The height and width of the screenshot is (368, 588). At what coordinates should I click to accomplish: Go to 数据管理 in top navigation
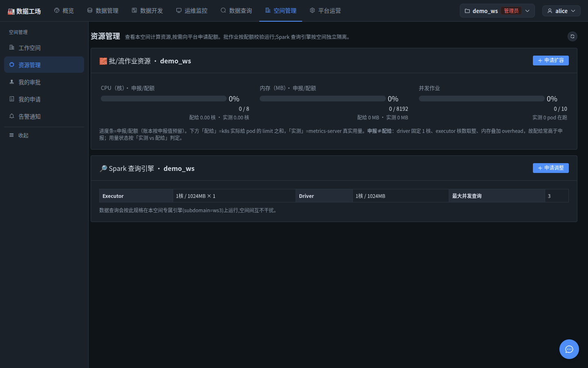coord(103,11)
